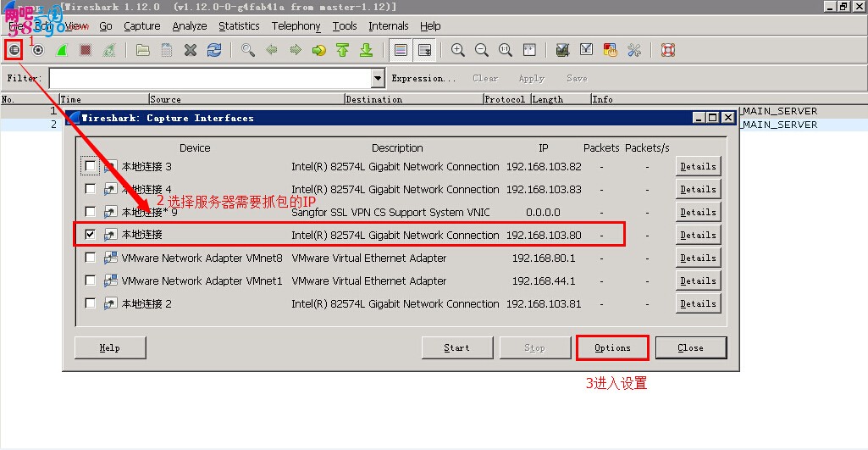868x450 pixels.
Task: Click the Close button in dialog
Action: coord(691,348)
